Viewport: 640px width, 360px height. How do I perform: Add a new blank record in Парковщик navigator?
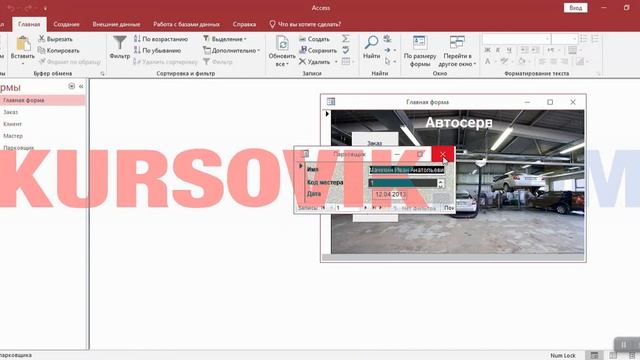(380, 208)
